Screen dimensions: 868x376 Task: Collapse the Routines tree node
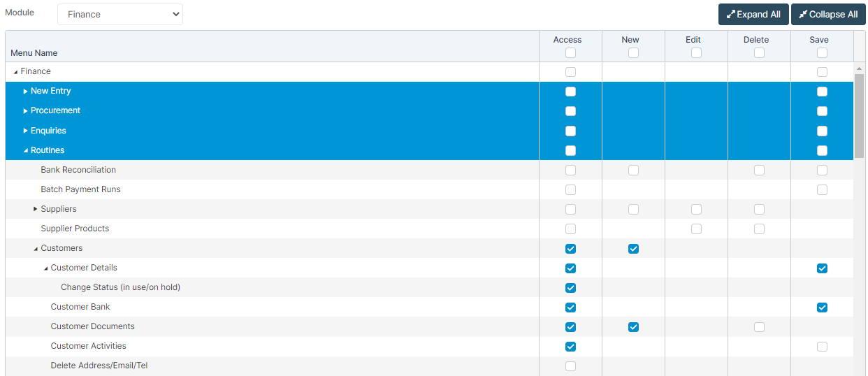[26, 150]
